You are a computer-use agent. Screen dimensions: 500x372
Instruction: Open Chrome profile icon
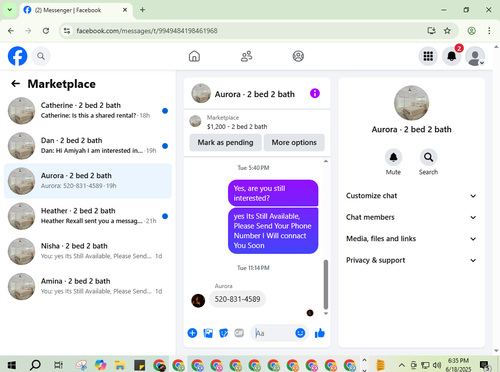click(x=471, y=31)
